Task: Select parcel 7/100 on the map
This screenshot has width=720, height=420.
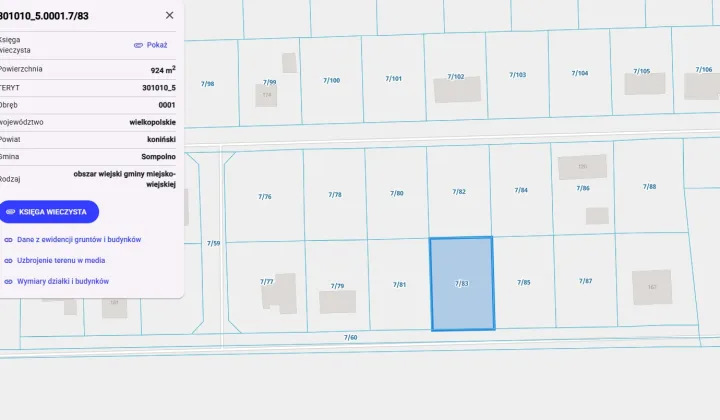Action: [x=332, y=80]
